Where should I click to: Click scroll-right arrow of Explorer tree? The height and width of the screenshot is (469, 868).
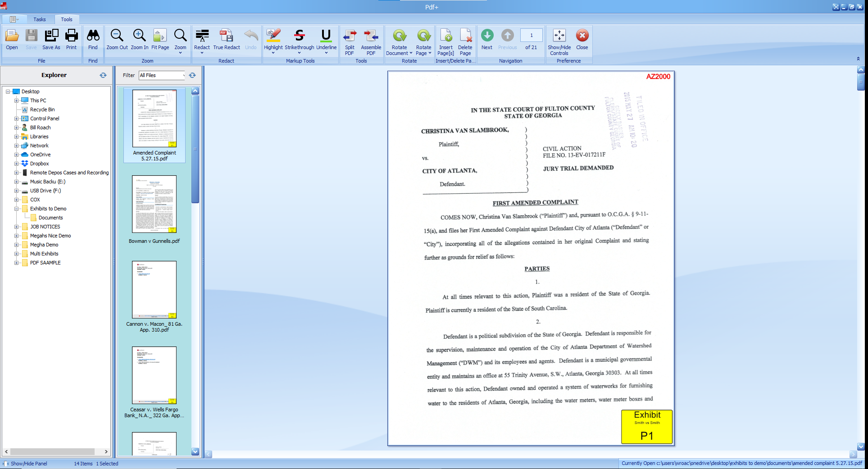pyautogui.click(x=106, y=451)
